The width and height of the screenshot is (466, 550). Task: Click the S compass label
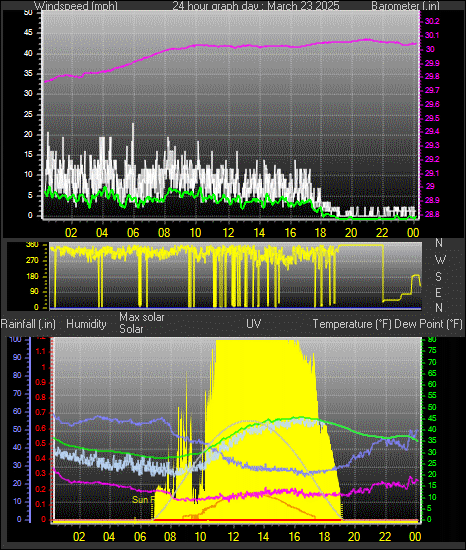point(438,277)
